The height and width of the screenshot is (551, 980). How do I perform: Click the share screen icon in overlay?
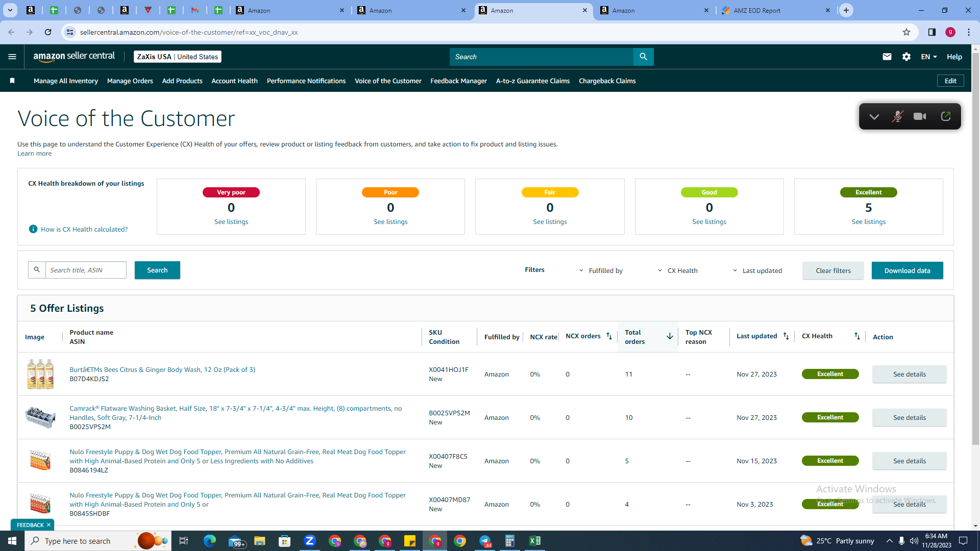coord(945,116)
